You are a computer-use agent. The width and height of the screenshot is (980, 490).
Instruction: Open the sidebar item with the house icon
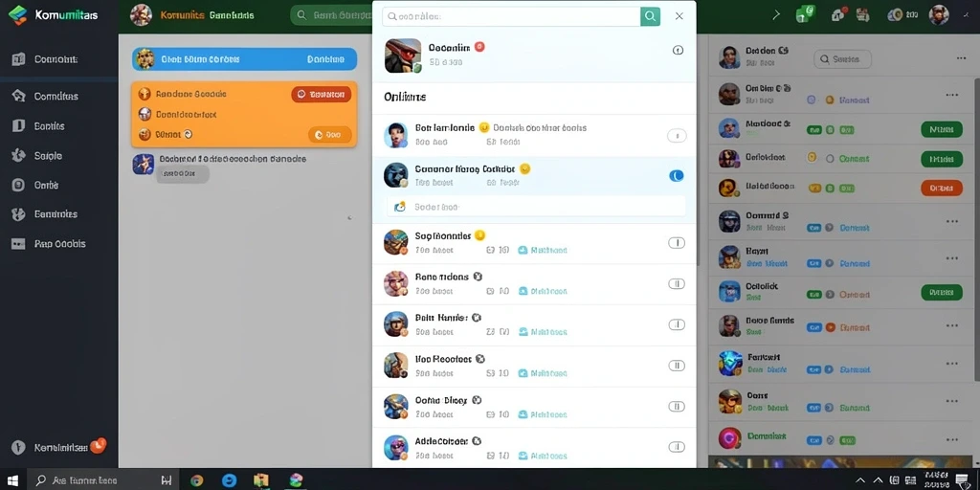(19, 96)
